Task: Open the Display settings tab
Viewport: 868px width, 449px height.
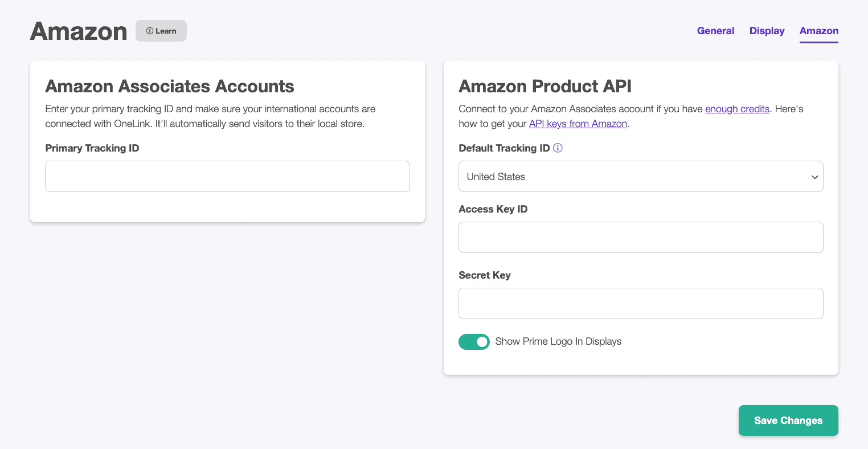Action: click(766, 31)
